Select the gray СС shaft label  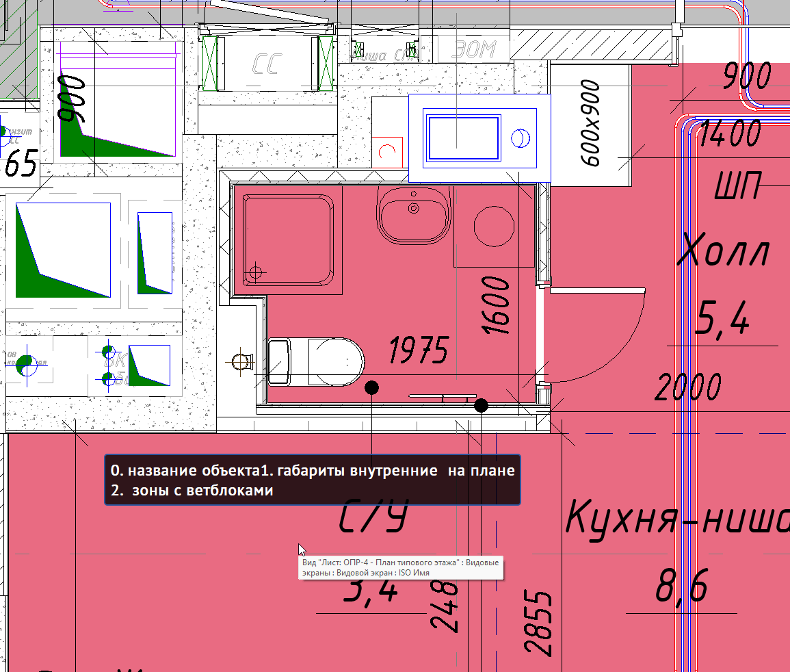pos(266,64)
